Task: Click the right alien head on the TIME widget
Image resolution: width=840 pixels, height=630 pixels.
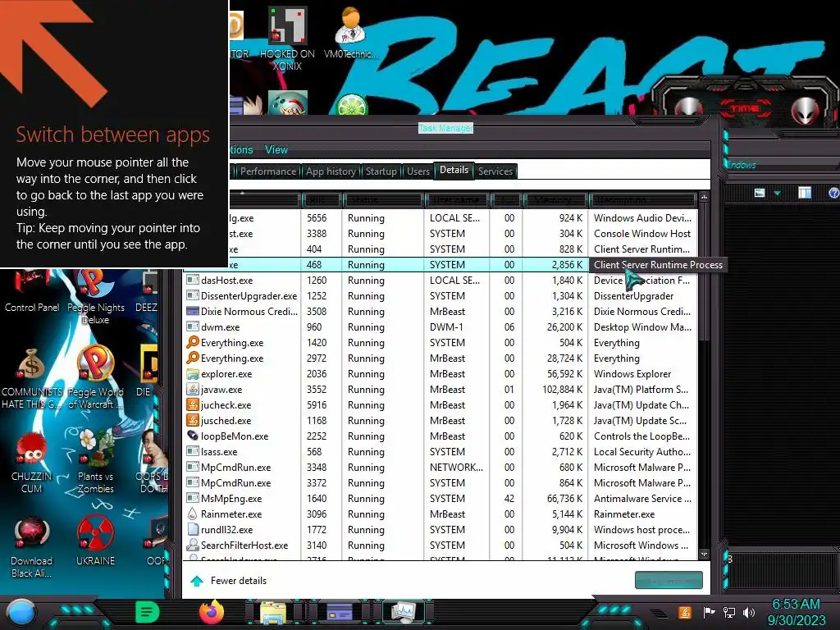Action: (806, 109)
